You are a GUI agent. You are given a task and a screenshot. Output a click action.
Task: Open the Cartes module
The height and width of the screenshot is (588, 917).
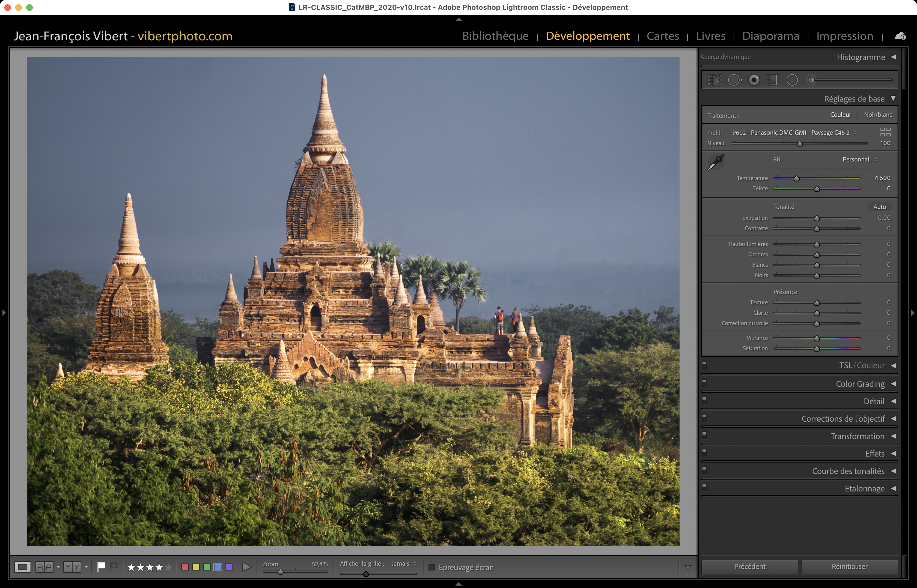[663, 36]
